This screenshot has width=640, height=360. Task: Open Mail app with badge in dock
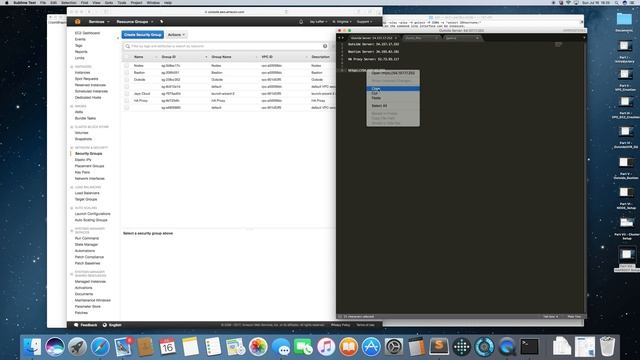pyautogui.click(x=122, y=347)
